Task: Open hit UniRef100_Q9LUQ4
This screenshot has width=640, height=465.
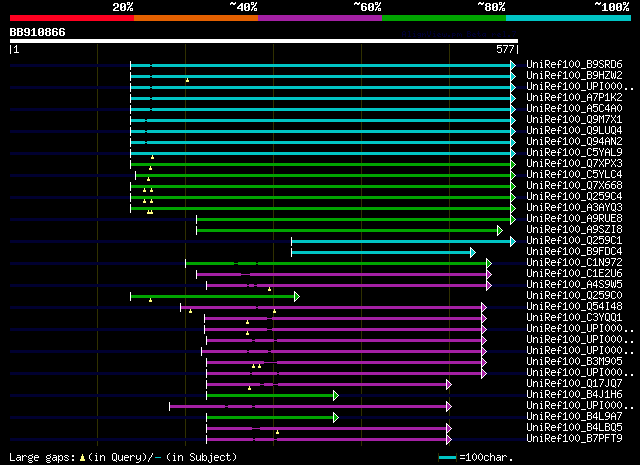Action: pos(574,130)
